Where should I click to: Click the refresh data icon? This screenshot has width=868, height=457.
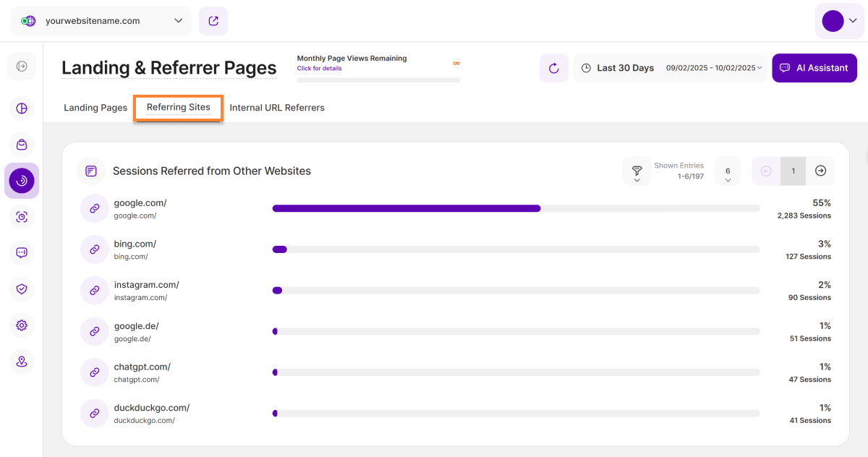(x=553, y=68)
